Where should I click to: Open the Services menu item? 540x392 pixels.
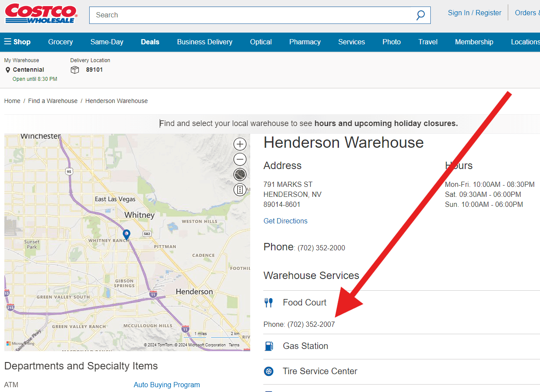point(352,42)
